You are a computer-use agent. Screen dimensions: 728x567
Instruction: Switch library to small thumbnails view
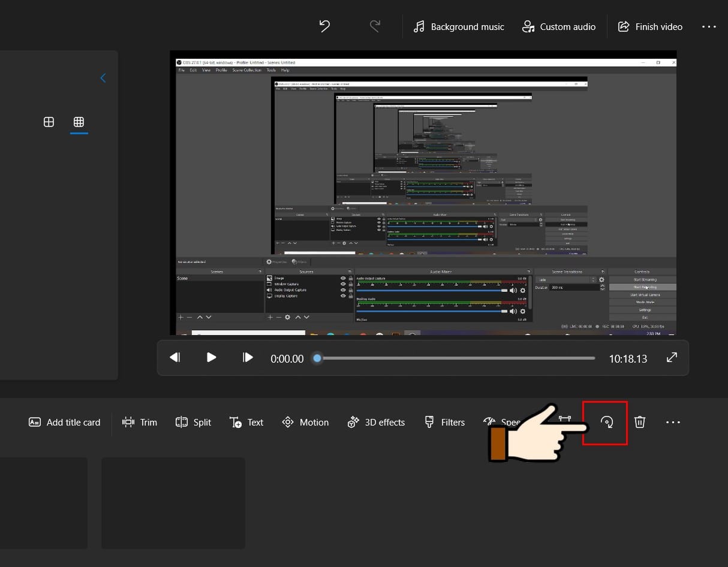pyautogui.click(x=79, y=122)
